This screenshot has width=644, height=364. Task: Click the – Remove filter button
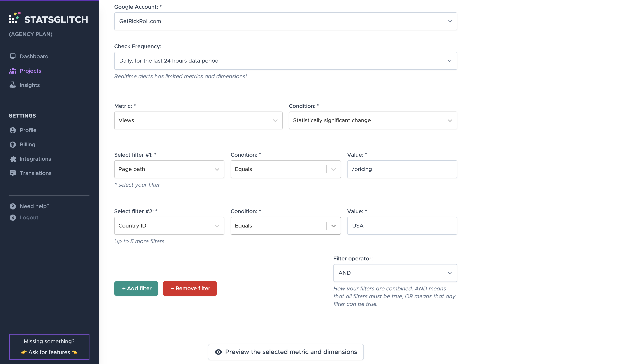click(190, 288)
